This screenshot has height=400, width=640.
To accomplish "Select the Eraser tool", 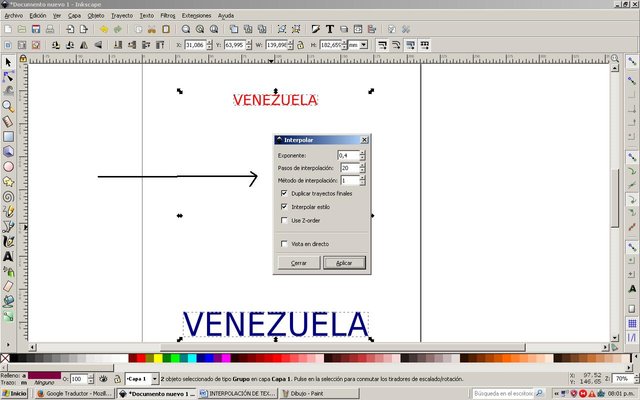I will click(x=8, y=287).
